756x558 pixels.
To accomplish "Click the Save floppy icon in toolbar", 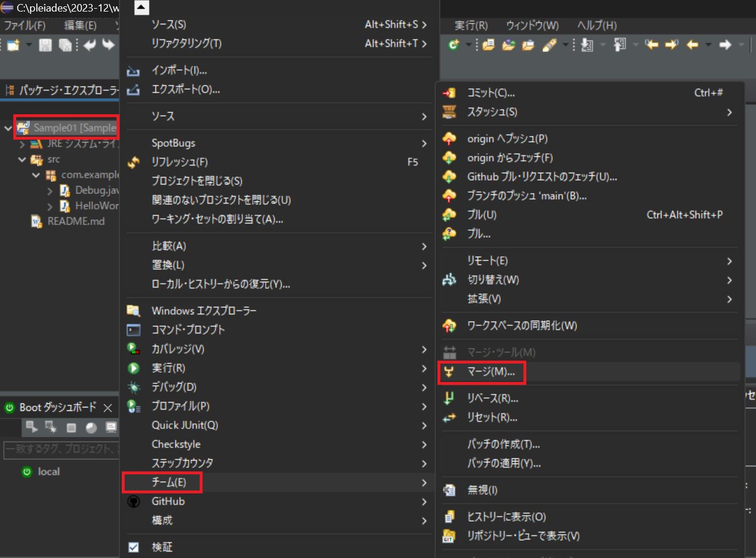I will click(x=45, y=45).
